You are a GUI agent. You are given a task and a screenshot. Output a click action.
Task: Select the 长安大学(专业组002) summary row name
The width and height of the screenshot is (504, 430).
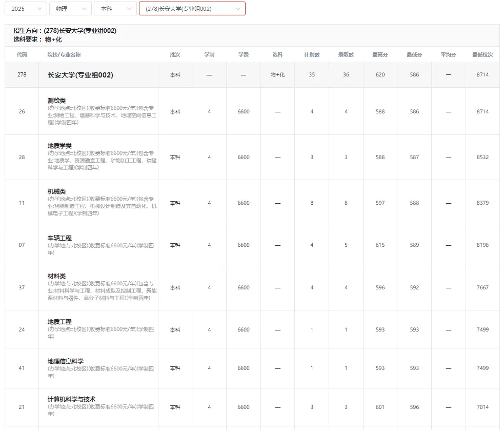click(x=80, y=75)
